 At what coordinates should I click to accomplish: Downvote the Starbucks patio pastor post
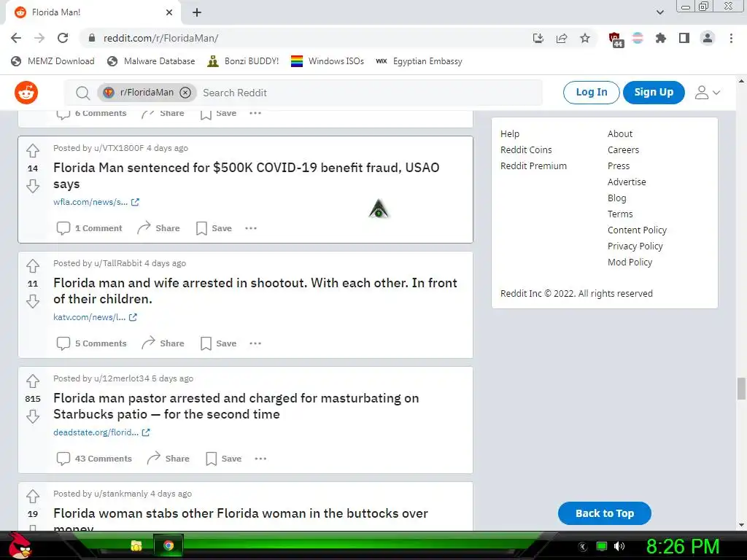tap(33, 416)
